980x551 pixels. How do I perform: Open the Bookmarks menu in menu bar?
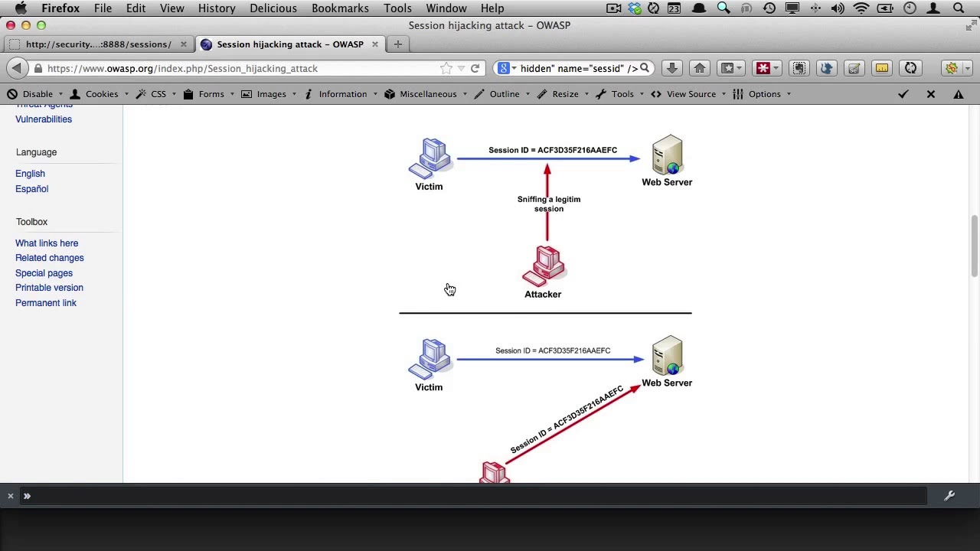click(340, 8)
